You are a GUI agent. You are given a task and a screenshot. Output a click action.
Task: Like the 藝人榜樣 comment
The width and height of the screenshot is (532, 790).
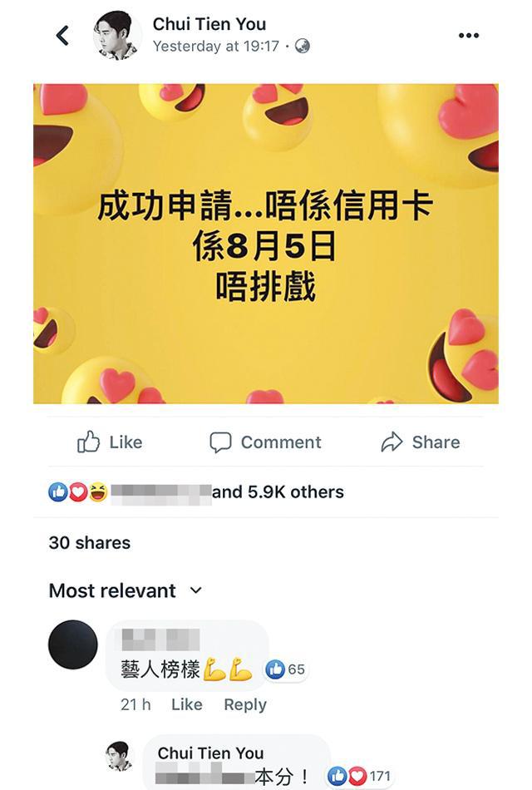(187, 704)
